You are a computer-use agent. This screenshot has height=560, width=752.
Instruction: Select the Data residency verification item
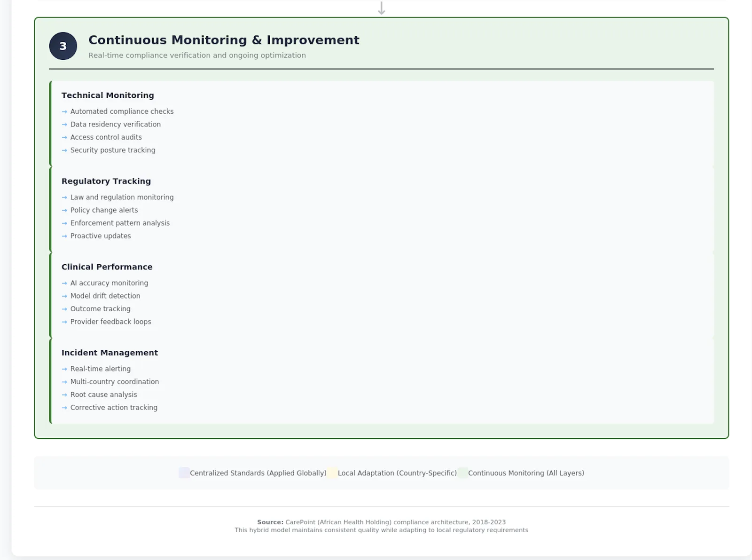[x=116, y=124]
